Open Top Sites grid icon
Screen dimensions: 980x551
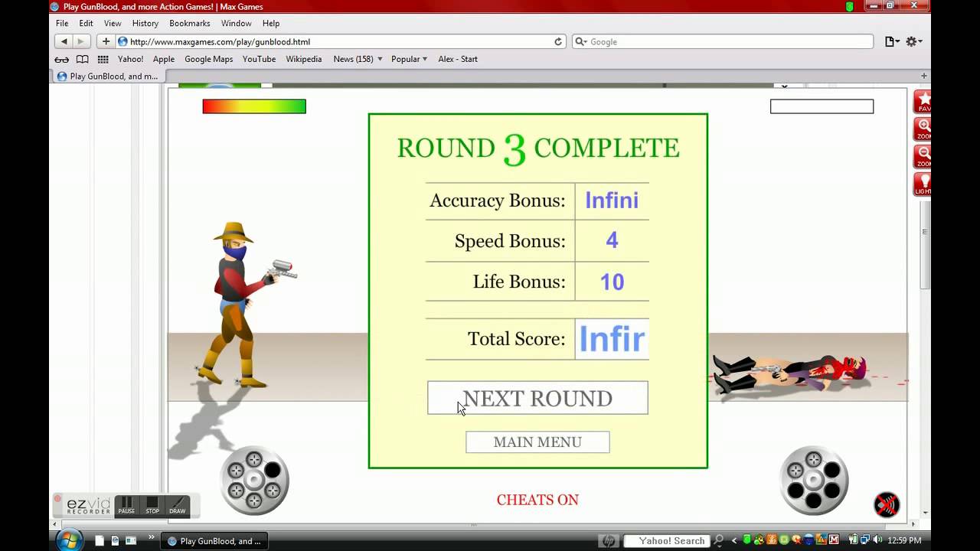[103, 59]
